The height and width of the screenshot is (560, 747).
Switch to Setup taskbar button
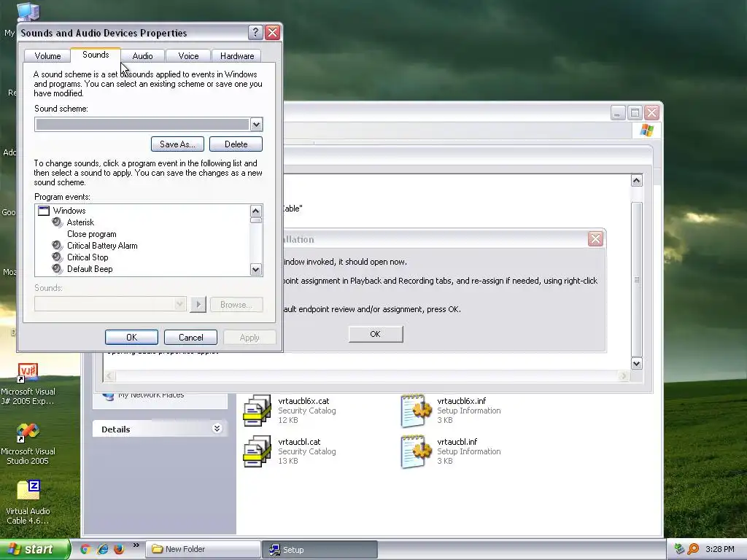tap(320, 549)
